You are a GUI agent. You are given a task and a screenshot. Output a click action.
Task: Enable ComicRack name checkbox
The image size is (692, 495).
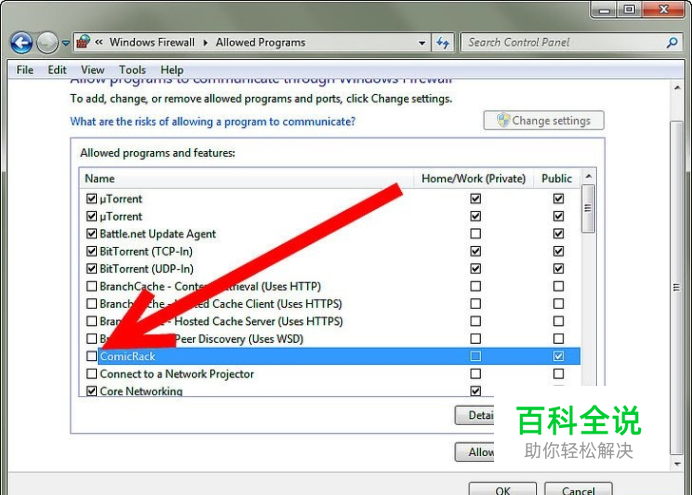[x=91, y=356]
